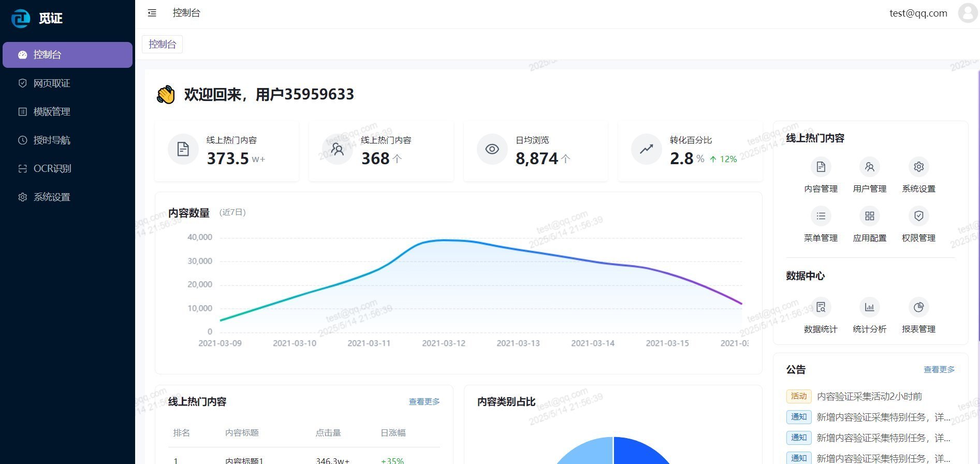Open OCR识别 from sidebar

coord(52,169)
